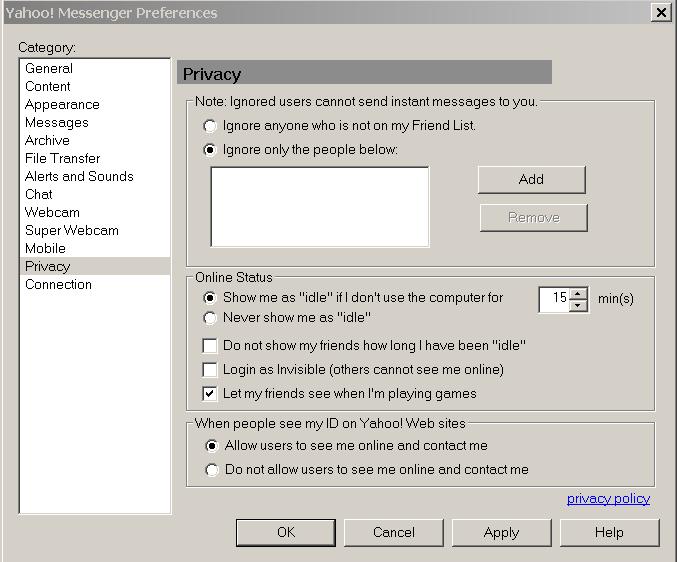Open Help for preferences
The width and height of the screenshot is (677, 562).
pyautogui.click(x=610, y=532)
